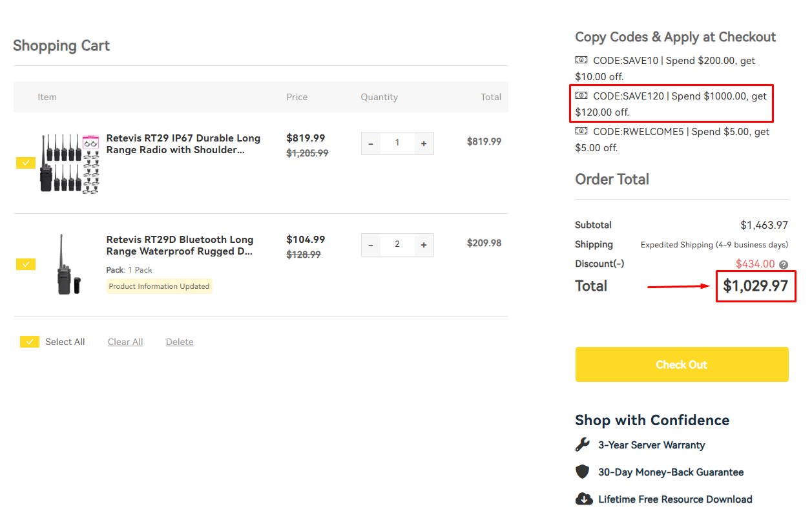Click the quantity field showing 1
This screenshot has width=812, height=513.
point(397,143)
